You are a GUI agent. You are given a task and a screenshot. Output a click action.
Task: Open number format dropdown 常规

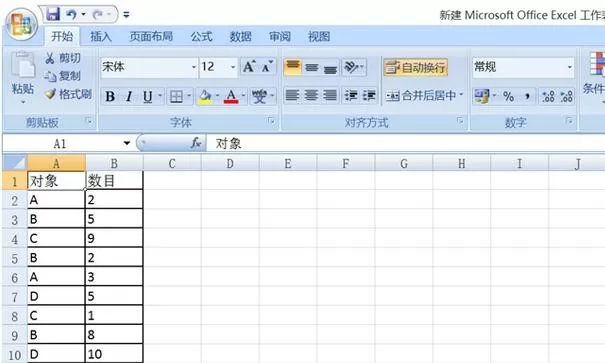tap(570, 67)
